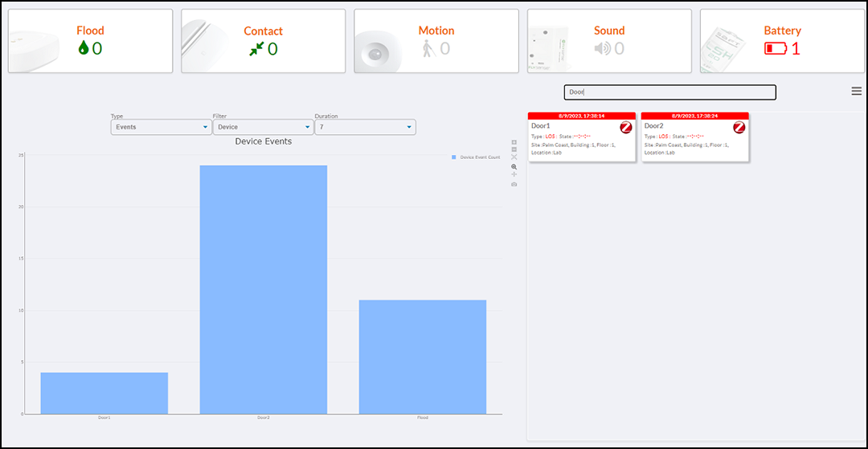
Task: Open the Motion sensor summary card
Action: [x=436, y=41]
